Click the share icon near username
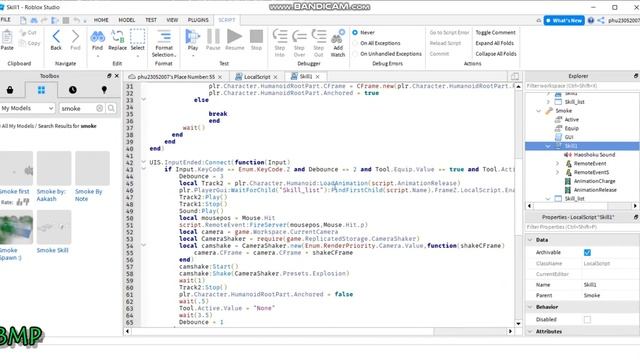Image resolution: width=640 pixels, height=360 pixels. pyautogui.click(x=601, y=20)
